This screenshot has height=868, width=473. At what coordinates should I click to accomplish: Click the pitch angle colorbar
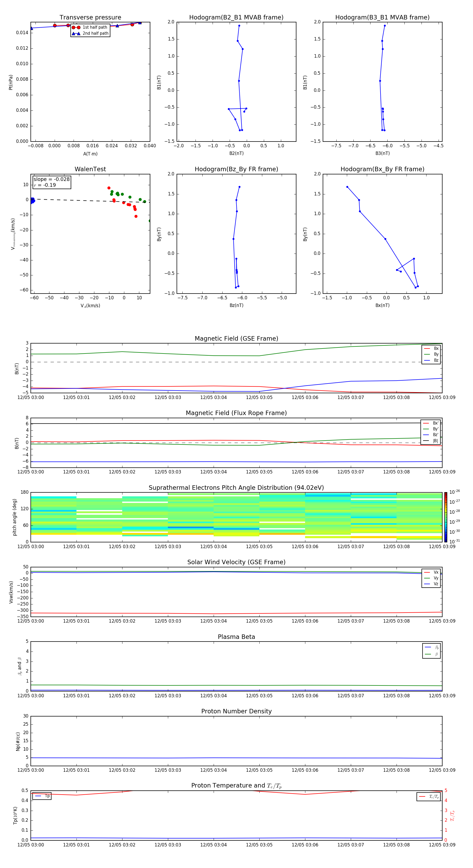446,517
